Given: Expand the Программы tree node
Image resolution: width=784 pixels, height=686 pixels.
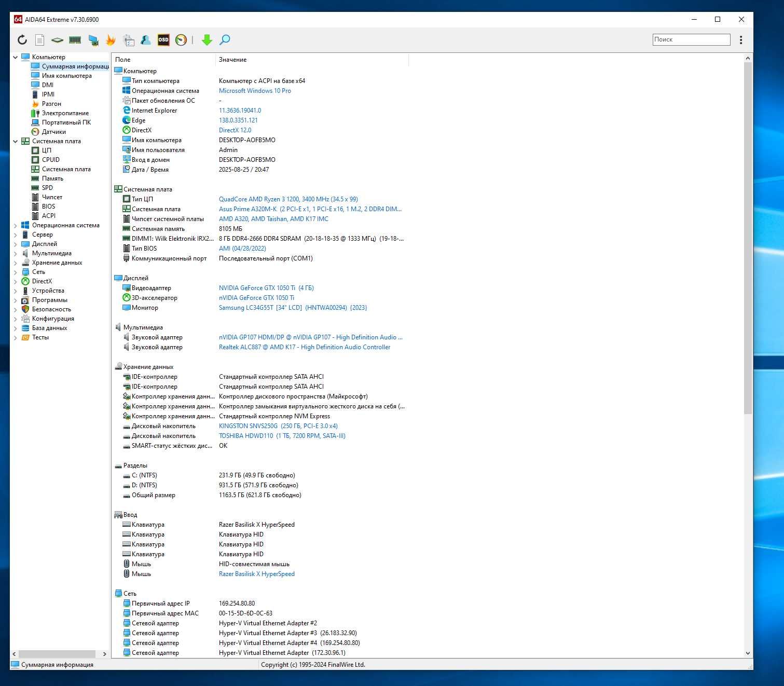Looking at the screenshot, I should [15, 300].
